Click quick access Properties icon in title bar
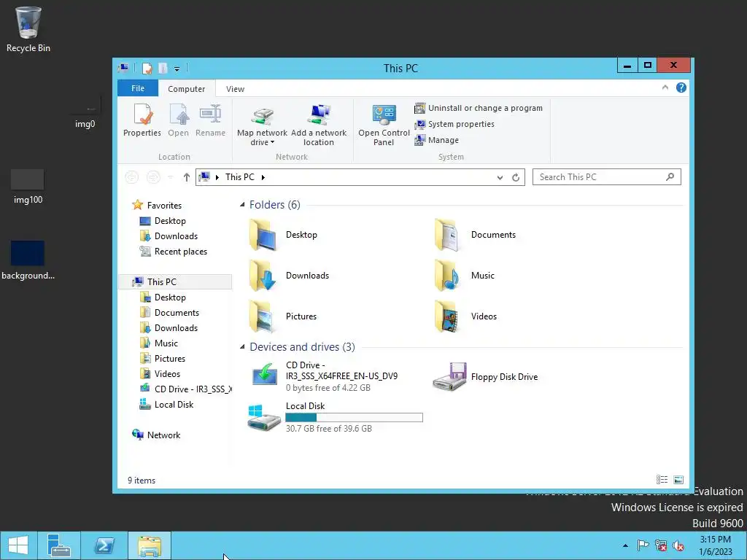This screenshot has width=747, height=560. click(x=147, y=69)
